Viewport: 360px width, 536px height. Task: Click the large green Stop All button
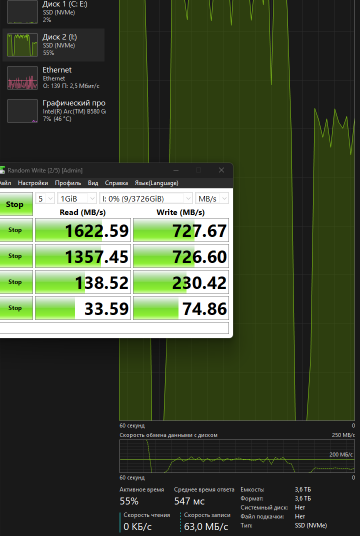point(15,204)
